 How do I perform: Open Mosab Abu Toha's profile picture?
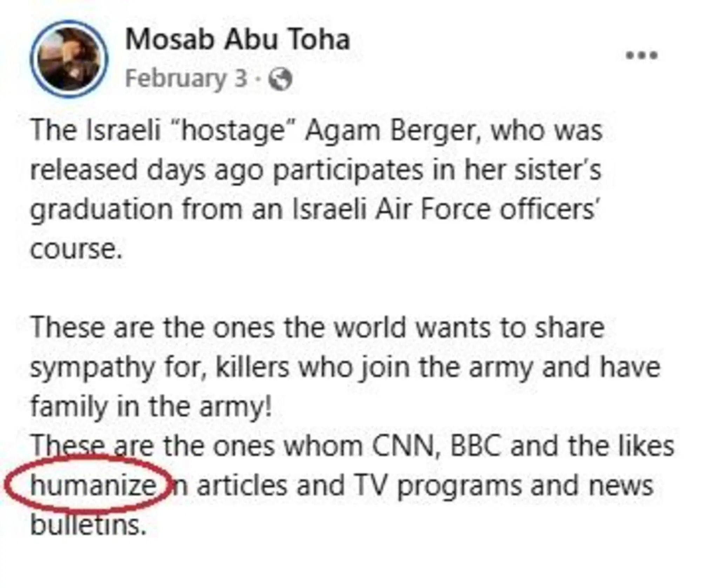[x=69, y=59]
